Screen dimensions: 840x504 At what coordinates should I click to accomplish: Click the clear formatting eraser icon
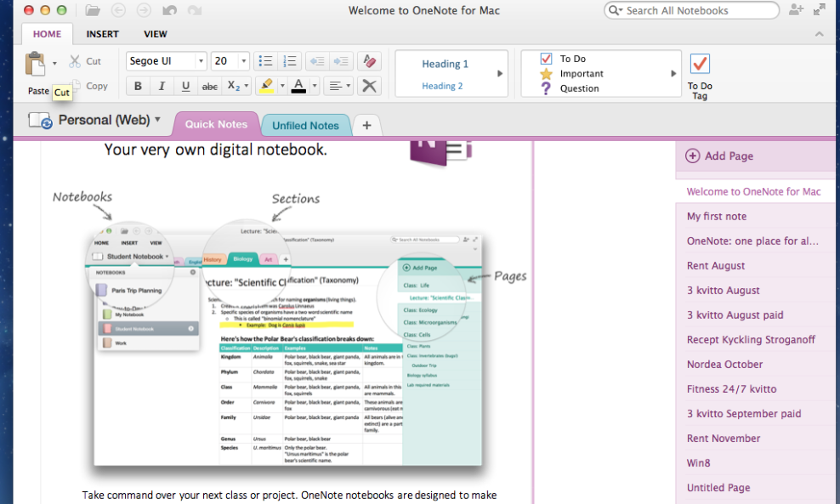[369, 61]
